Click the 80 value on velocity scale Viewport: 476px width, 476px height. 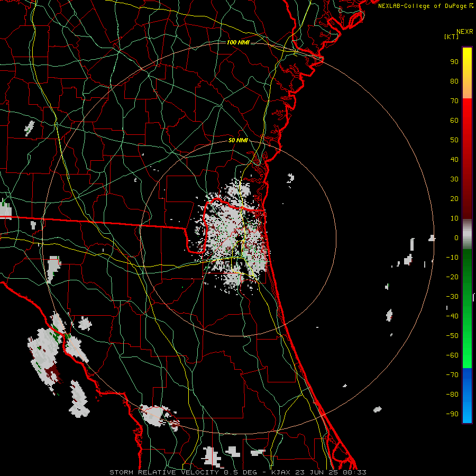pos(454,81)
